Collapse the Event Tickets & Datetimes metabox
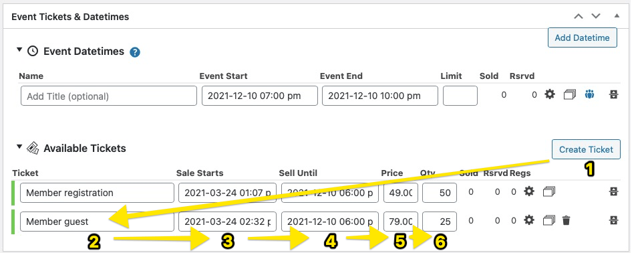Viewport: 644px width, 253px height. coord(617,16)
